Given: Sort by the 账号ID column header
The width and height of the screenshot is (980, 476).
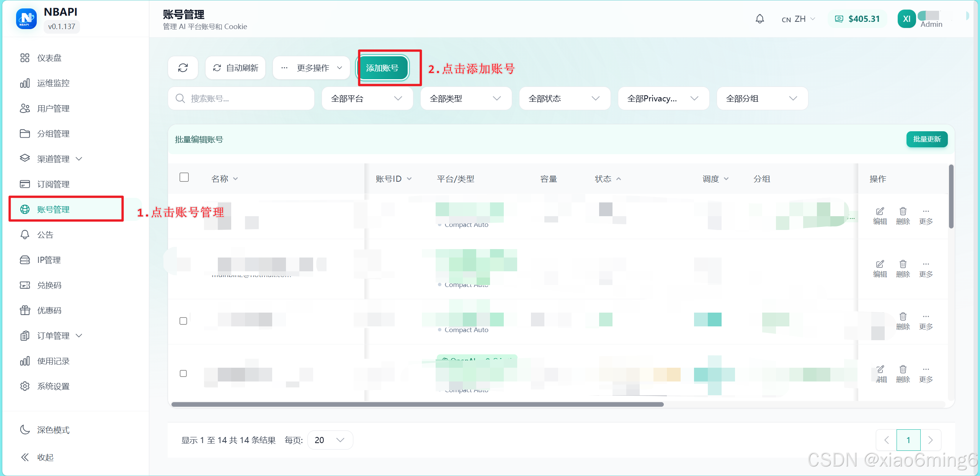Looking at the screenshot, I should pos(394,179).
